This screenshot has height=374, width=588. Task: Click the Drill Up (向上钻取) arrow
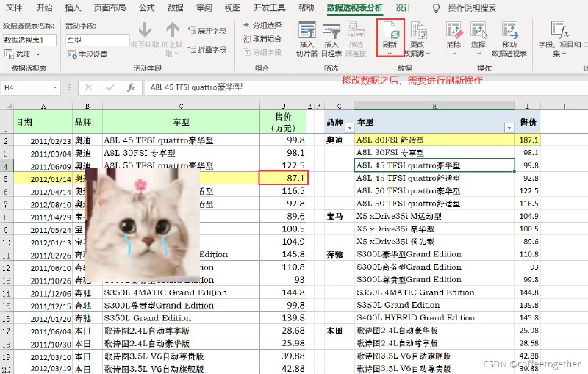click(173, 29)
